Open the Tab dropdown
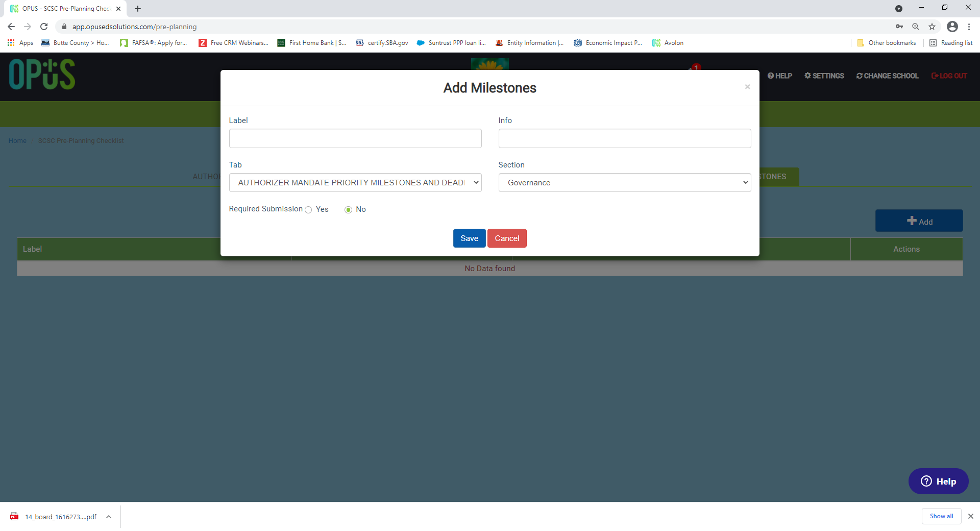The image size is (980, 531). tap(355, 183)
